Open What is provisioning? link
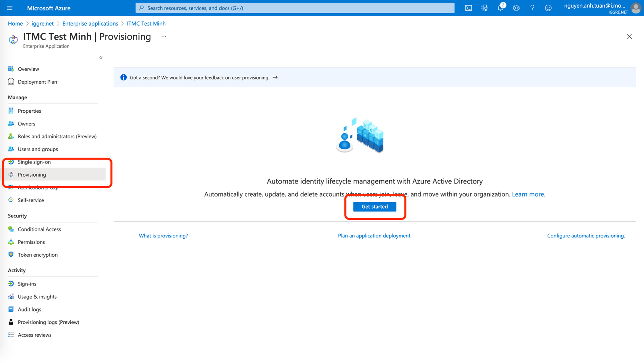 163,236
